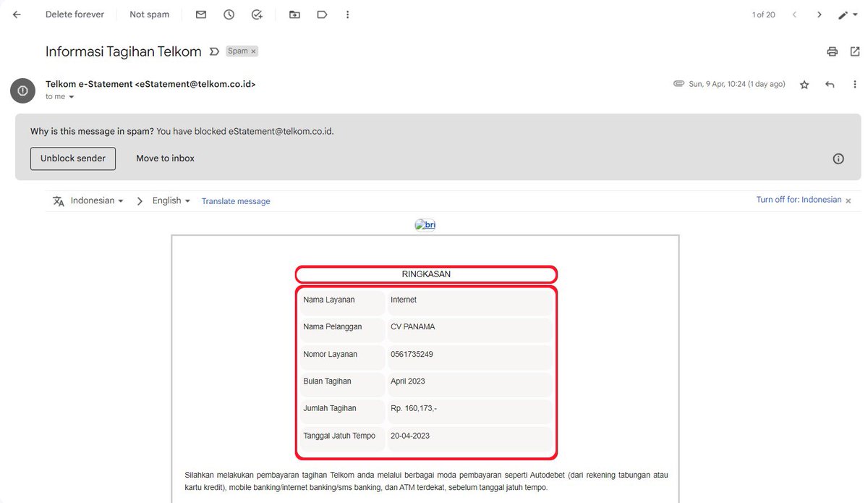Open the English target language dropdown
The width and height of the screenshot is (868, 503).
tap(171, 200)
